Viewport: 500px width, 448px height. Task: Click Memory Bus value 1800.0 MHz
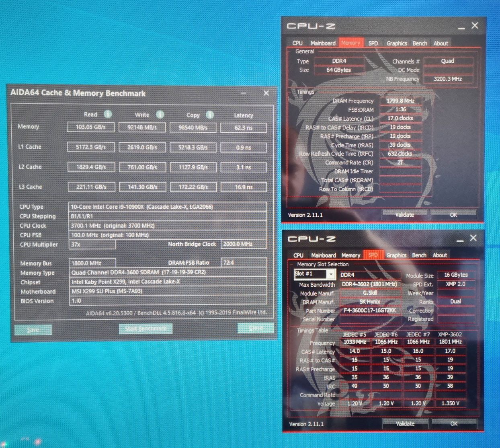tap(92, 263)
